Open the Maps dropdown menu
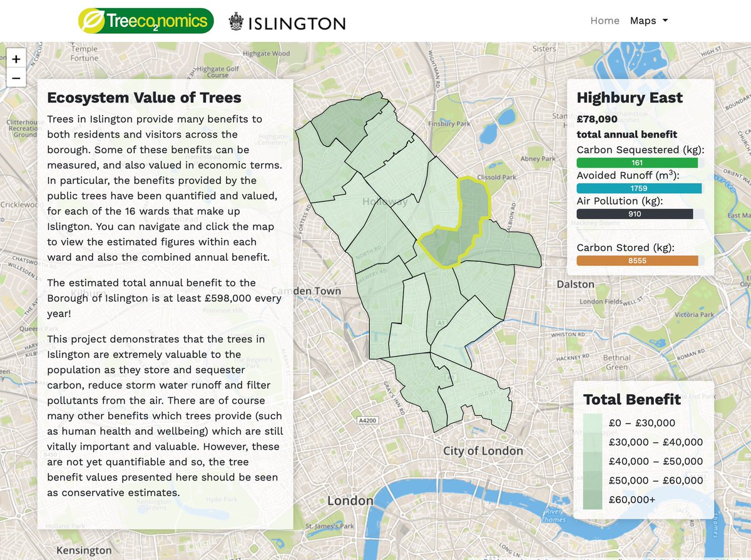This screenshot has width=751, height=560. coord(649,21)
